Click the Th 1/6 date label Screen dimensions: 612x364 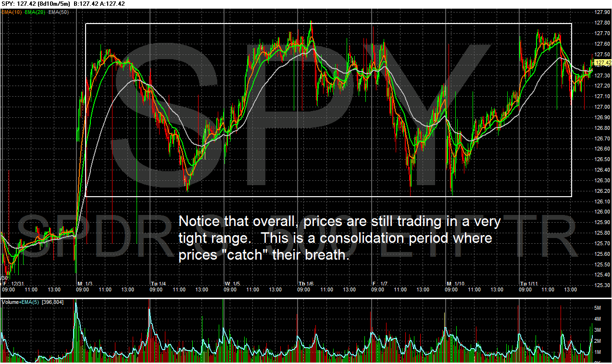point(306,284)
